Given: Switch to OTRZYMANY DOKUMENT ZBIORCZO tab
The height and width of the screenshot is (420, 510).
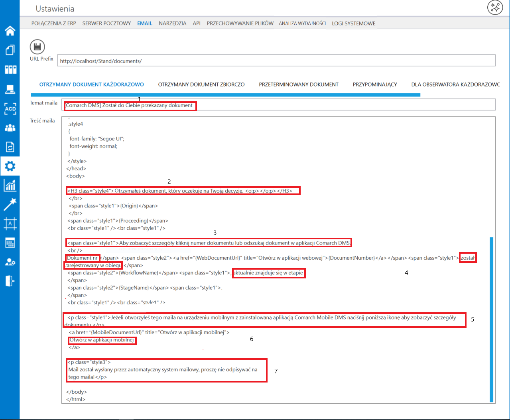Looking at the screenshot, I should (201, 85).
